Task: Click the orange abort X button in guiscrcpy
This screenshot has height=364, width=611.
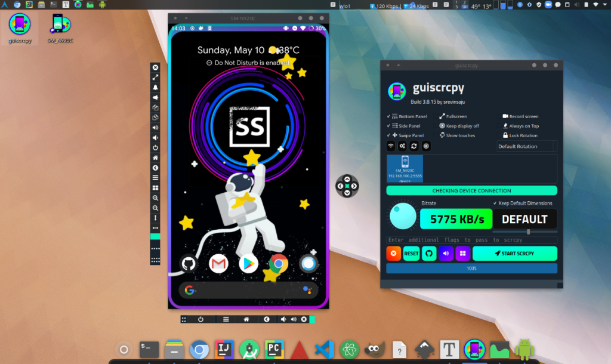Action: [x=394, y=254]
